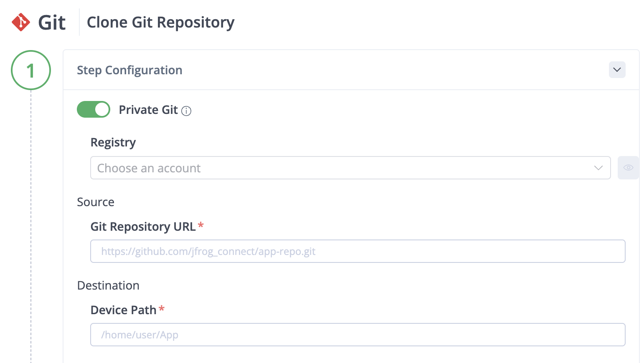Viewport: 644px width, 363px height.
Task: Click the Git heading text
Action: coord(52,23)
